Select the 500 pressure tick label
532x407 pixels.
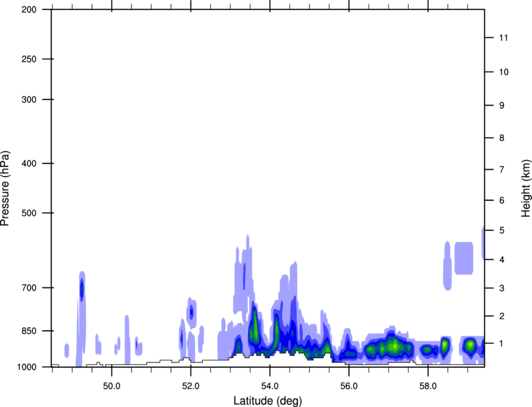pyautogui.click(x=29, y=213)
